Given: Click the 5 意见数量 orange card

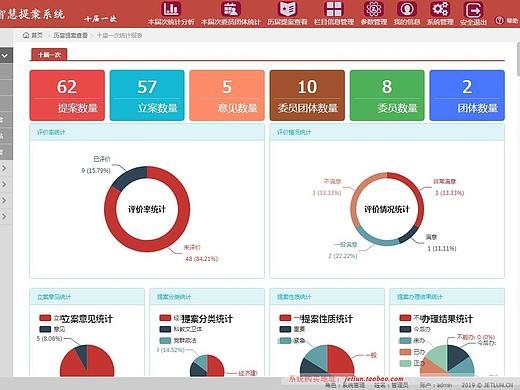Looking at the screenshot, I should click(227, 95).
